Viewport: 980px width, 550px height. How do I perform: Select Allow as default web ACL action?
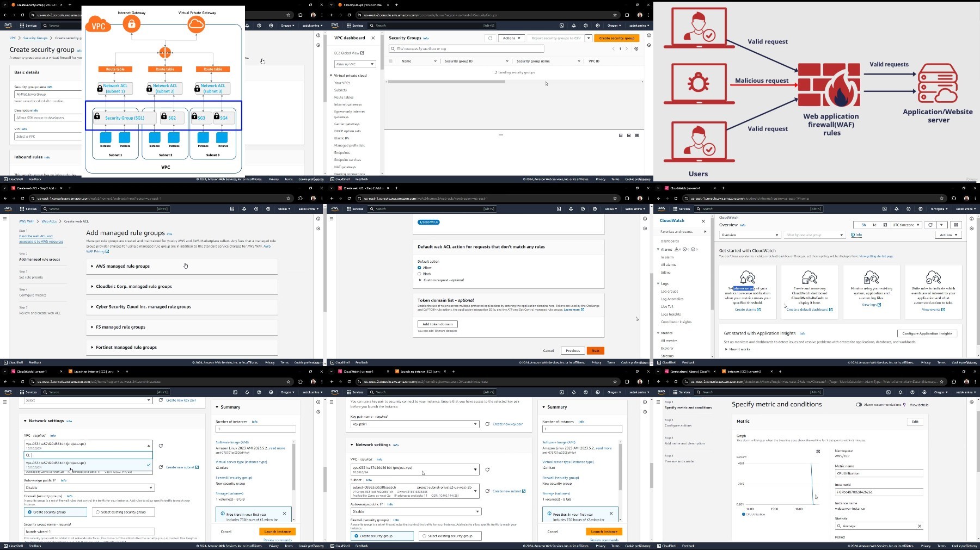pyautogui.click(x=419, y=268)
